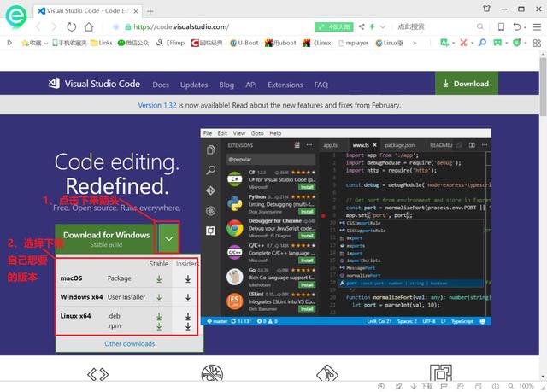This screenshot has width=547, height=392.
Task: Open the undo-close-tab dropdown arrow
Action: [525, 27]
